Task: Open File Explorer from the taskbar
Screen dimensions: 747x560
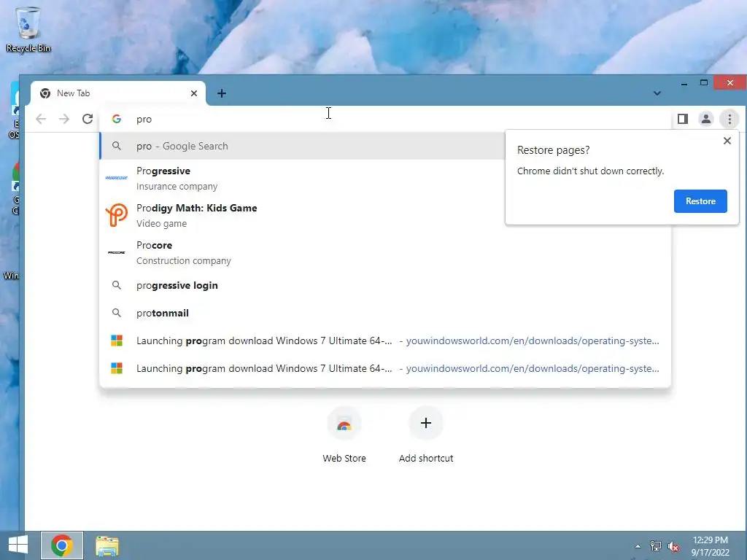Action: [x=107, y=545]
